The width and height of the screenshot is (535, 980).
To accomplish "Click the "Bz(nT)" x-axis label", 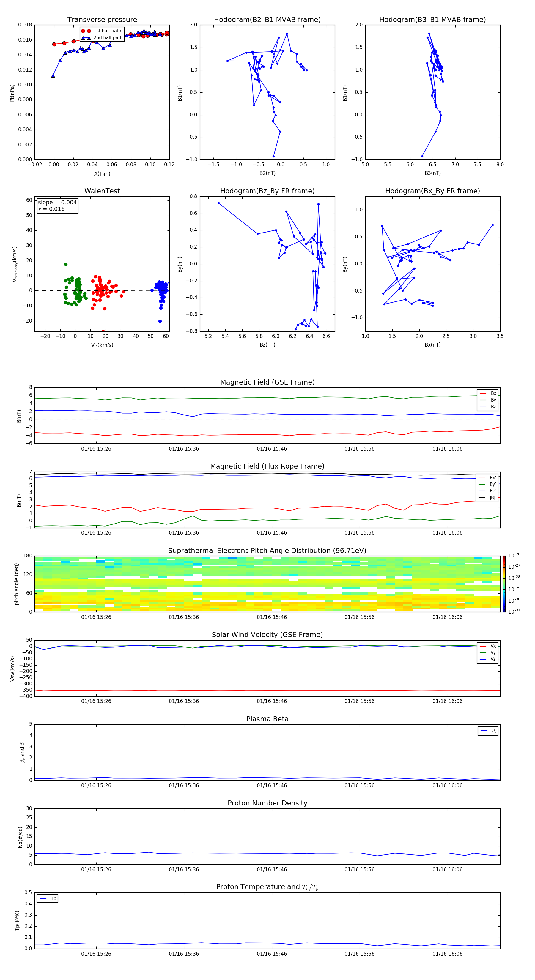I will click(x=267, y=345).
